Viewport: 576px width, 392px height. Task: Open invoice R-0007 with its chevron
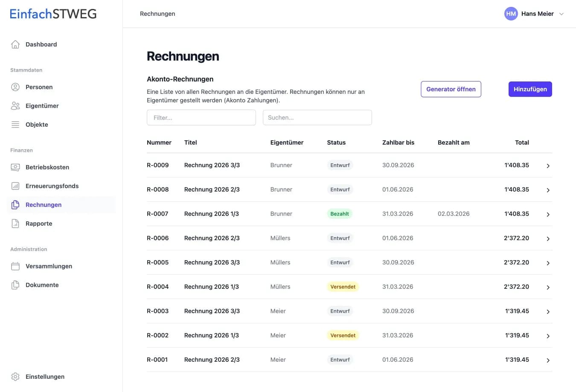(x=548, y=214)
